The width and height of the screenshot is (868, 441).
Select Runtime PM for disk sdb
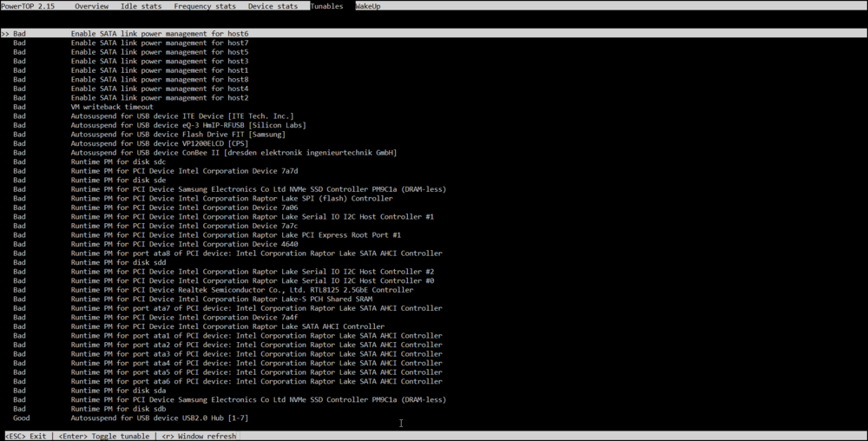coord(89,408)
